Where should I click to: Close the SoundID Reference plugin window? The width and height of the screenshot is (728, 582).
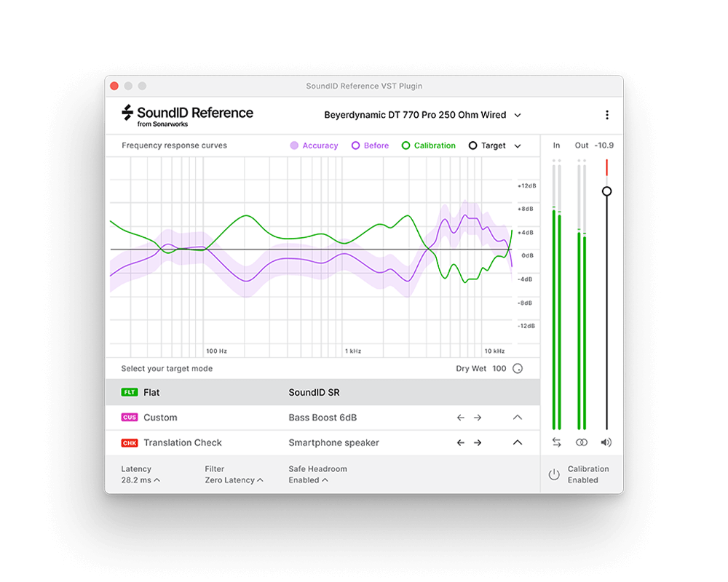[x=114, y=86]
